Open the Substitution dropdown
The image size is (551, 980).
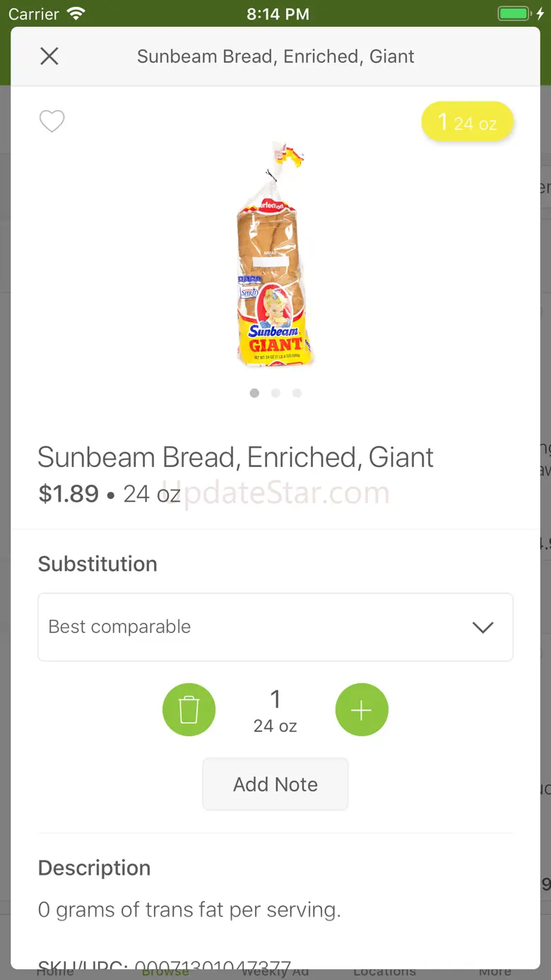point(275,627)
